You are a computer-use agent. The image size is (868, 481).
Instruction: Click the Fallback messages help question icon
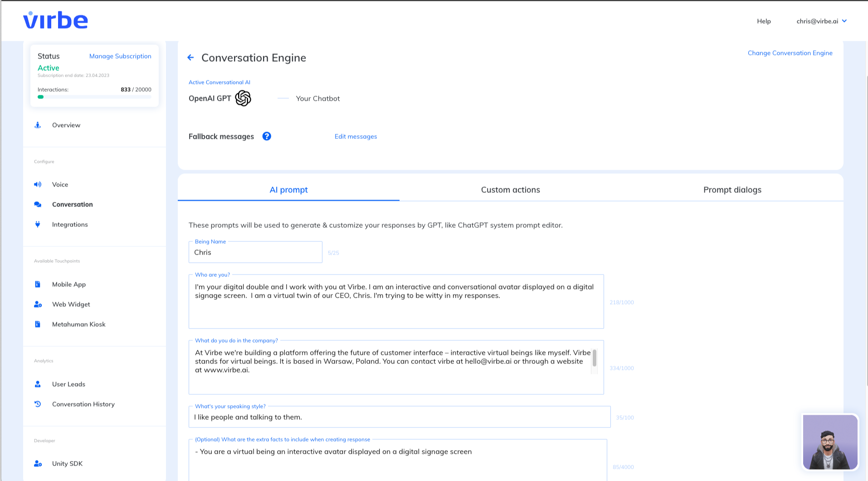[x=267, y=136]
